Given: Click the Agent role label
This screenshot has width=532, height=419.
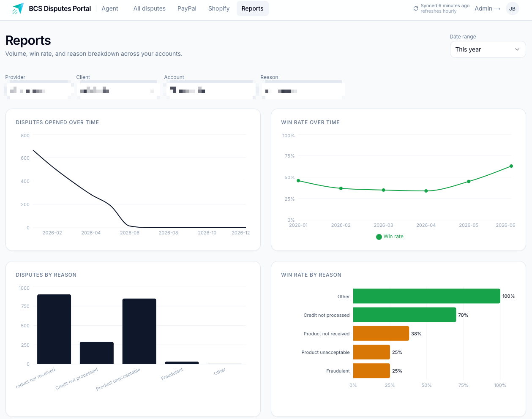Looking at the screenshot, I should click(x=110, y=8).
